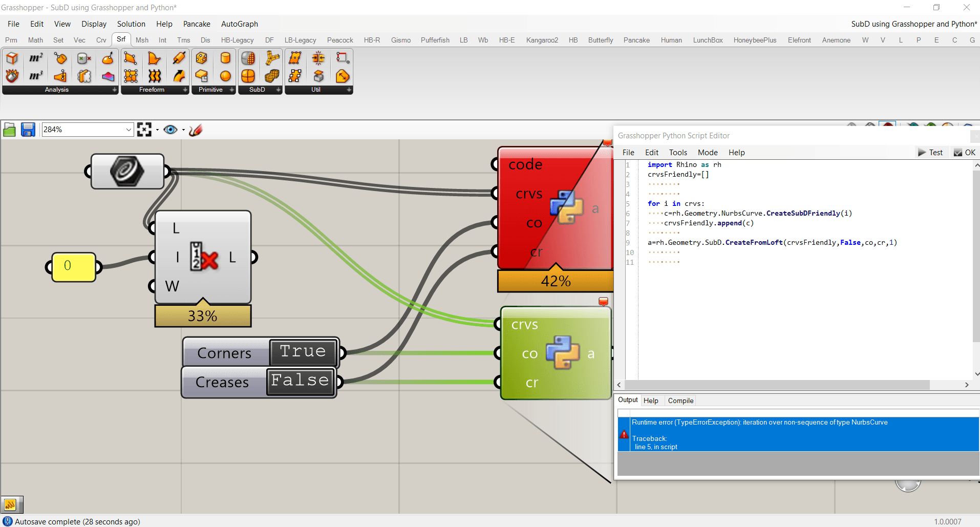Select the Offset Surface util icon

click(x=319, y=76)
